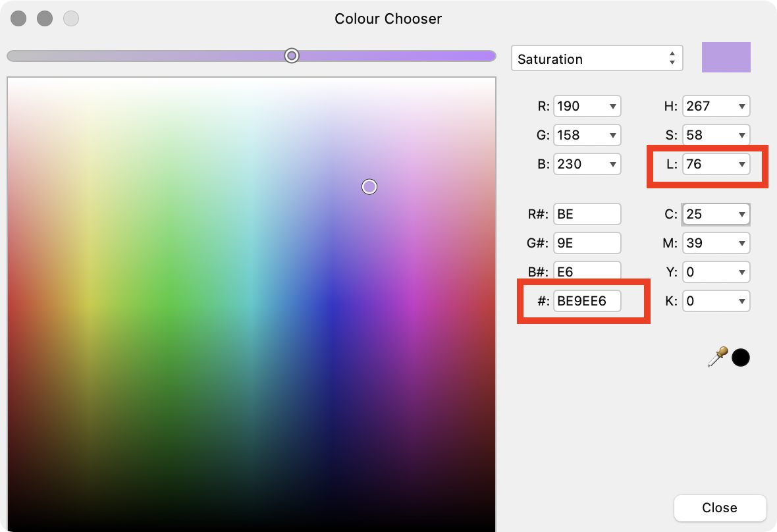
Task: Click the hue slider handle
Action: click(292, 56)
